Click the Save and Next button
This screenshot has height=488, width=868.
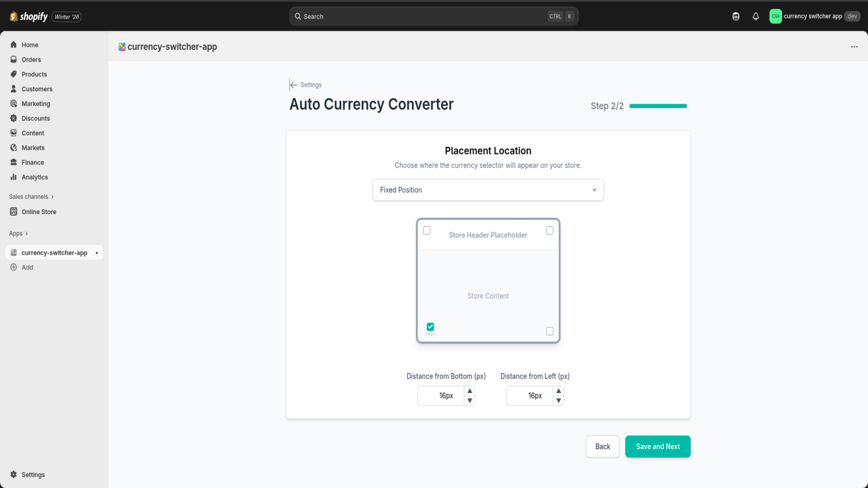tap(658, 446)
